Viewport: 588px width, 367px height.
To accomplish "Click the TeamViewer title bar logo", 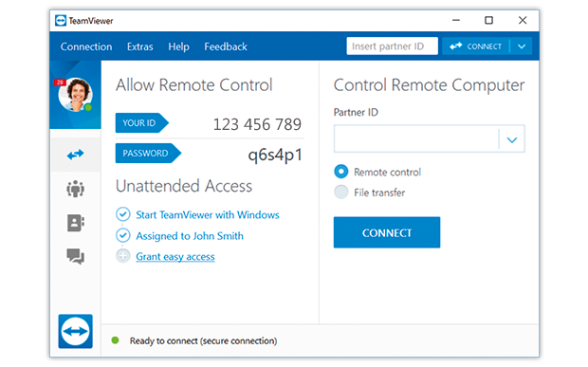I will [x=61, y=21].
